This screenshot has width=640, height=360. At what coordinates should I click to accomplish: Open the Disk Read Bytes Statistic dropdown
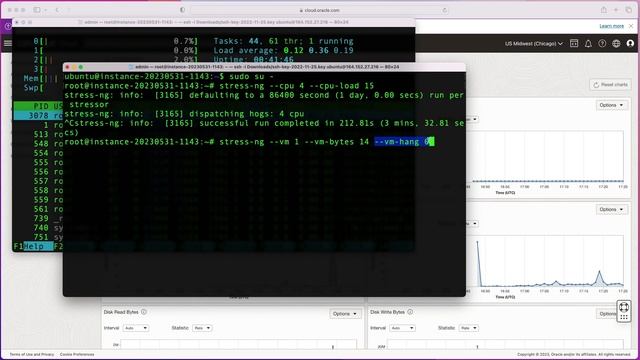pyautogui.click(x=202, y=328)
